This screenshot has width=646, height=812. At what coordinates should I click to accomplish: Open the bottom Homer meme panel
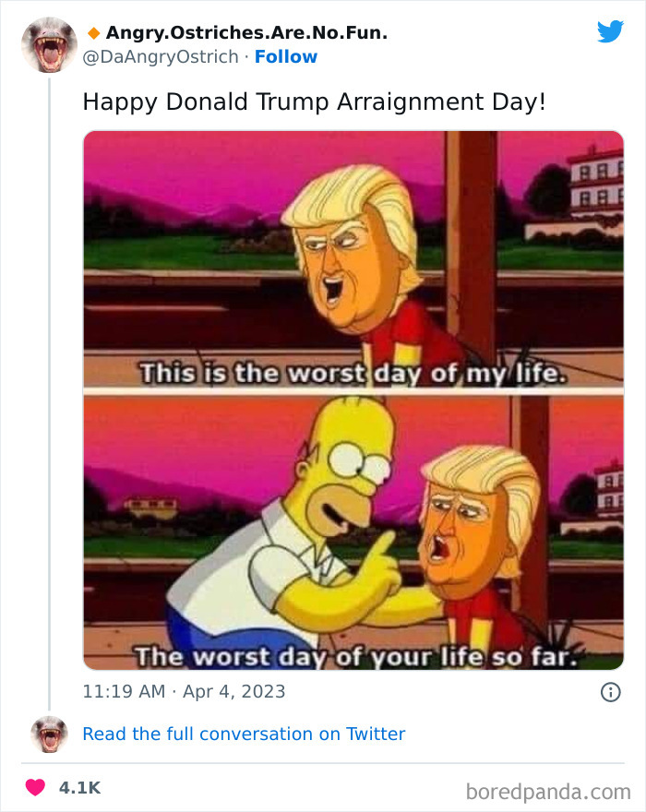[x=353, y=532]
